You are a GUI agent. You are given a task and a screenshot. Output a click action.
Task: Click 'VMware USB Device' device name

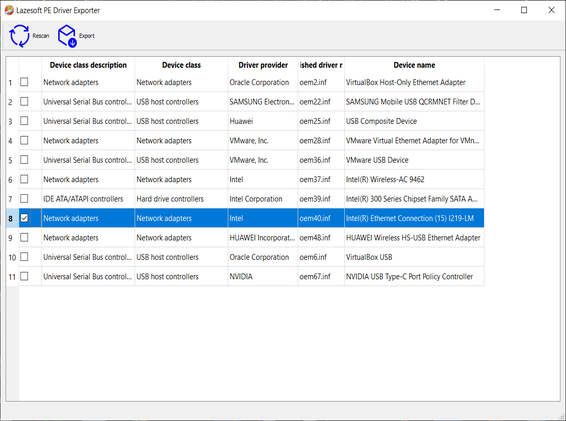click(414, 160)
